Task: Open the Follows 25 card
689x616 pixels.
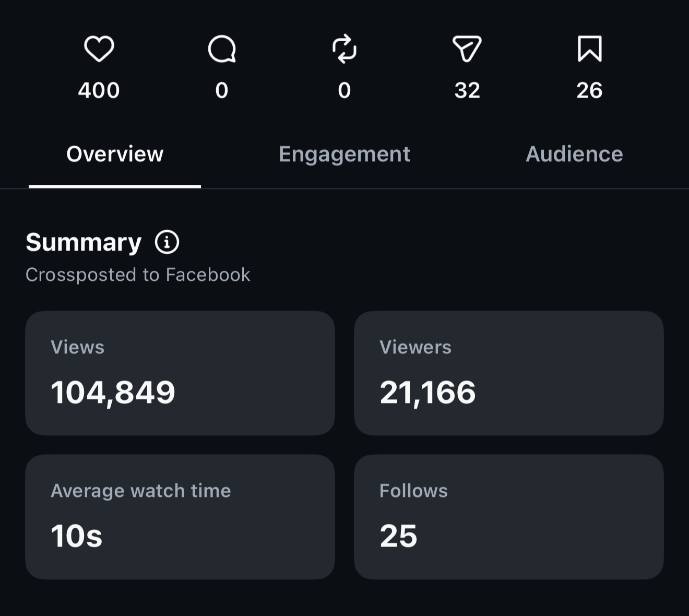Action: tap(509, 517)
